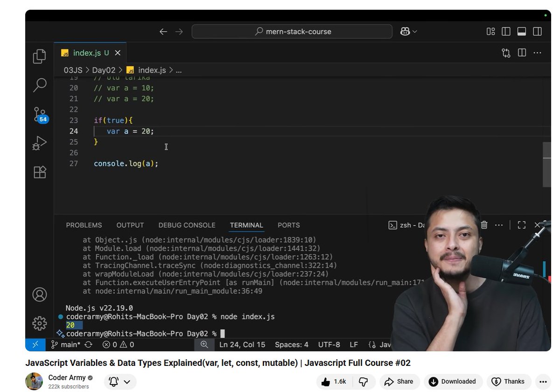
Task: Click the errors and warnings status indicator
Action: coord(118,344)
